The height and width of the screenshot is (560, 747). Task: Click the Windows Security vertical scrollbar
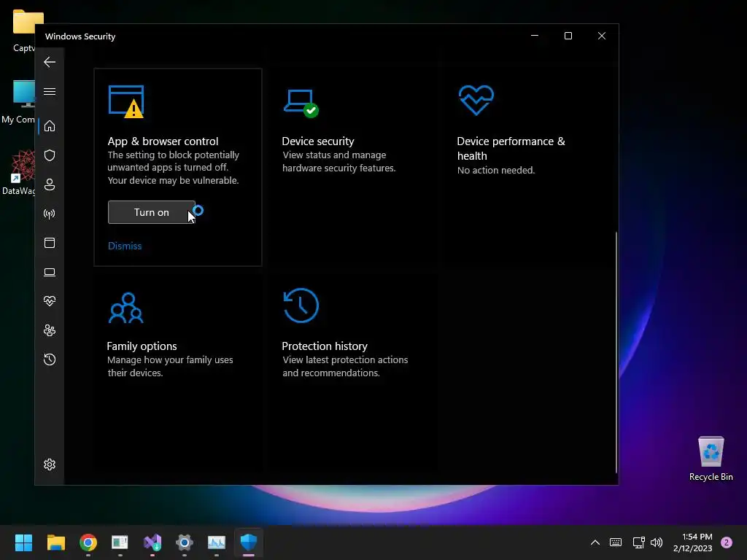[x=616, y=352]
